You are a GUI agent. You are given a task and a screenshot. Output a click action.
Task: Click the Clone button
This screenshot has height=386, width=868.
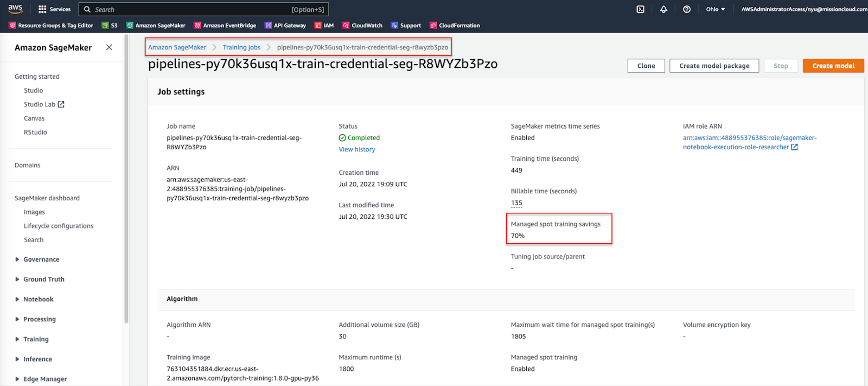pos(646,66)
